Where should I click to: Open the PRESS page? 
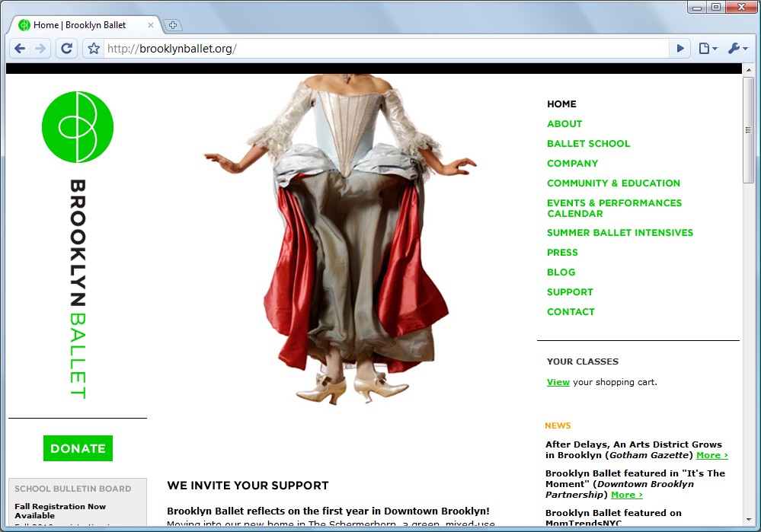562,253
